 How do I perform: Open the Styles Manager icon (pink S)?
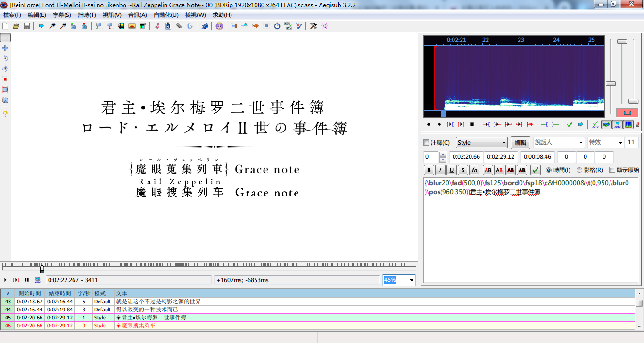[x=157, y=26]
